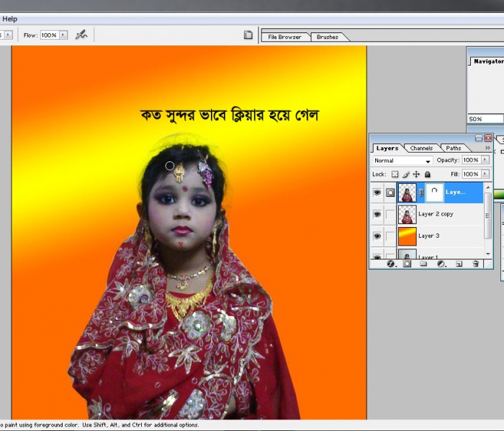Viewport: 504px width, 431px height.
Task: Open Layers palette menu double-arrow
Action: (x=487, y=148)
